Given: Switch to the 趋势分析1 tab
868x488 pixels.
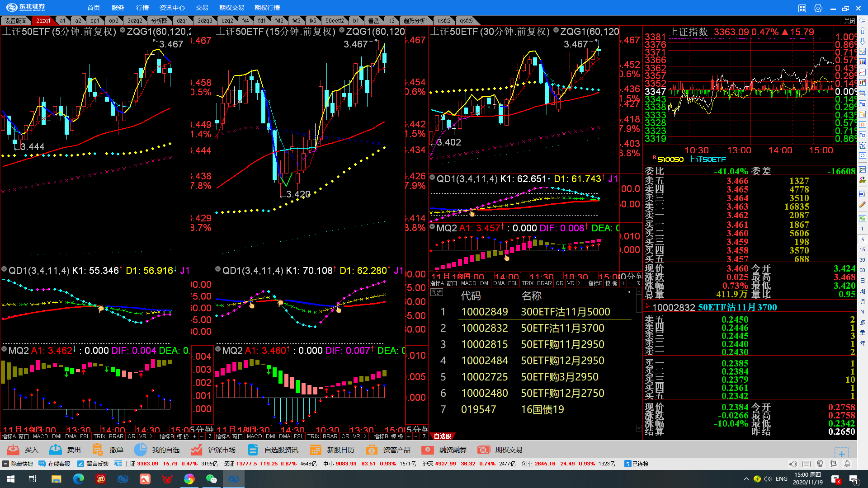Looking at the screenshot, I should [415, 21].
